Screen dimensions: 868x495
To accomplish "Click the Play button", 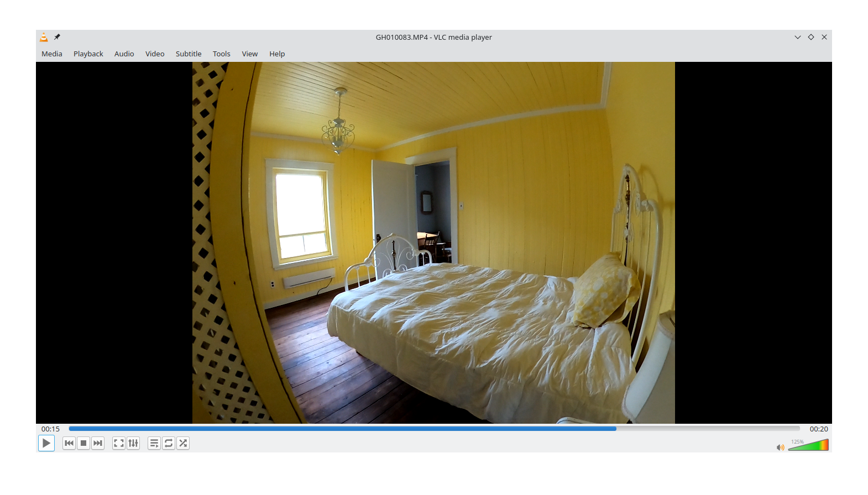I will click(46, 443).
